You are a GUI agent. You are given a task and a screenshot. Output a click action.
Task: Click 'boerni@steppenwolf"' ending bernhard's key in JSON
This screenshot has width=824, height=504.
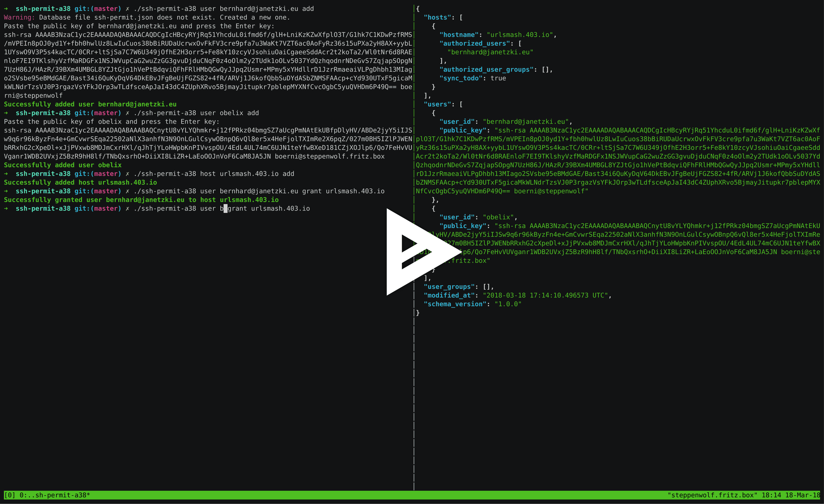(x=551, y=191)
